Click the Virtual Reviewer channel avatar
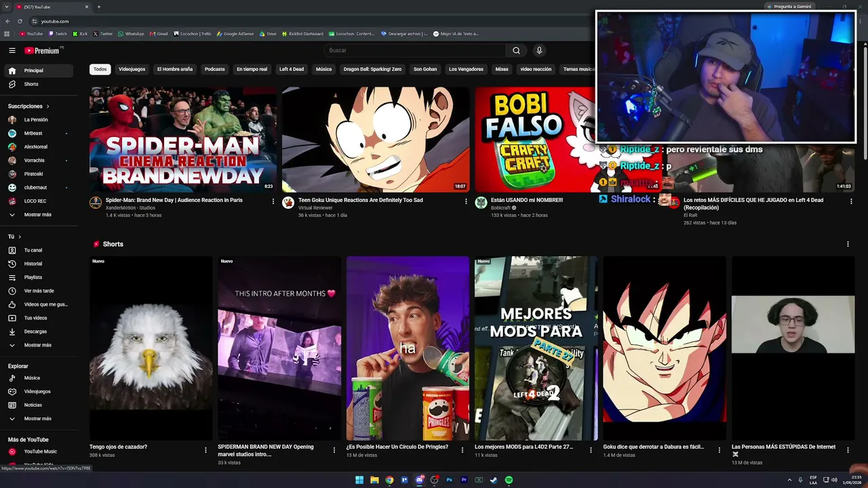Viewport: 868px width, 488px height. (288, 203)
